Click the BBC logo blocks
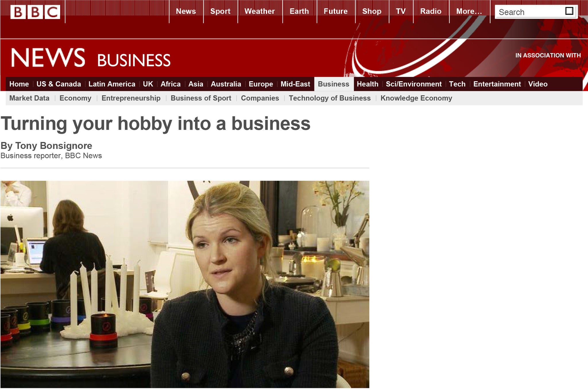 click(35, 12)
